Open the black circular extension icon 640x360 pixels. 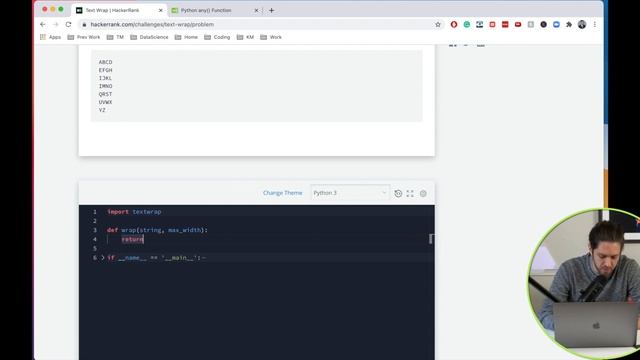[543, 24]
